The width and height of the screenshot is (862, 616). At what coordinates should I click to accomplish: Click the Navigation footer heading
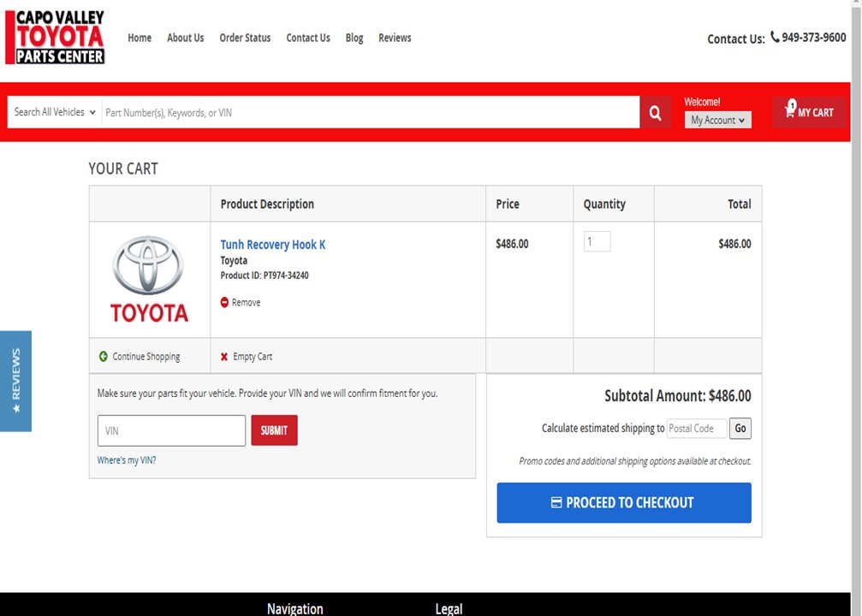pyautogui.click(x=295, y=608)
